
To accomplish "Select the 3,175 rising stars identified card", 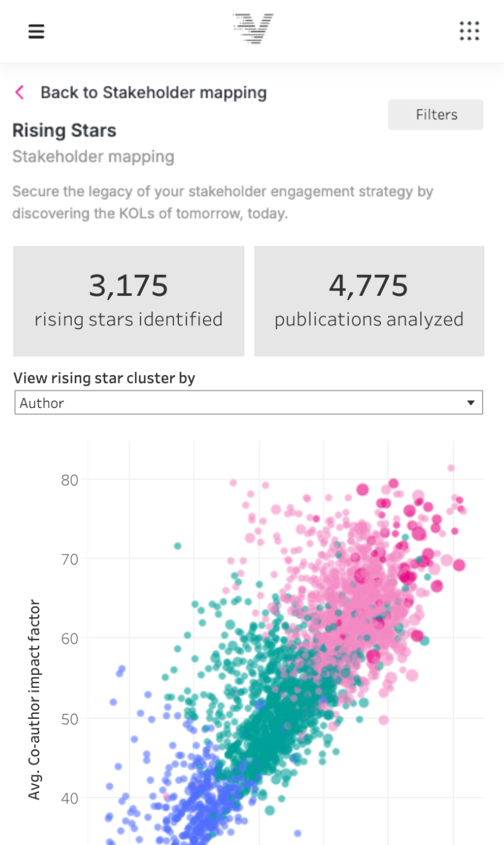I will click(x=129, y=301).
